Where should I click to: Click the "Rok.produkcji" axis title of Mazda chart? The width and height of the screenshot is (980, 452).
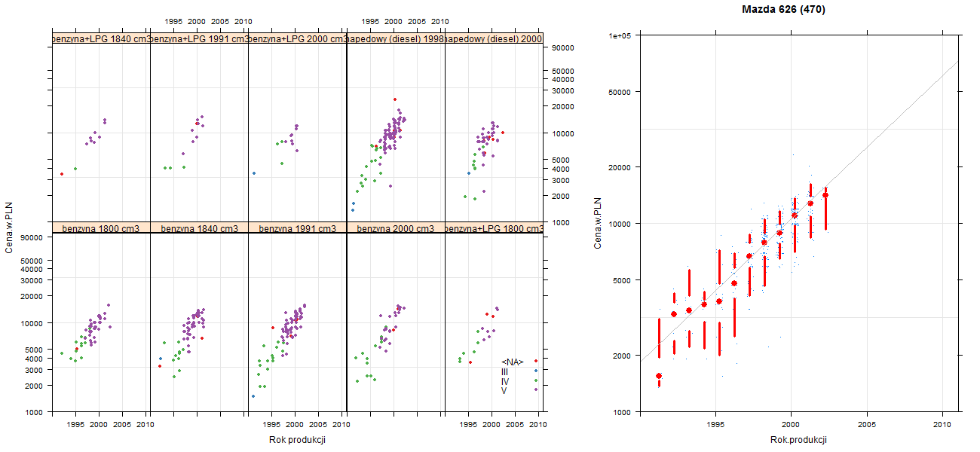tap(798, 440)
